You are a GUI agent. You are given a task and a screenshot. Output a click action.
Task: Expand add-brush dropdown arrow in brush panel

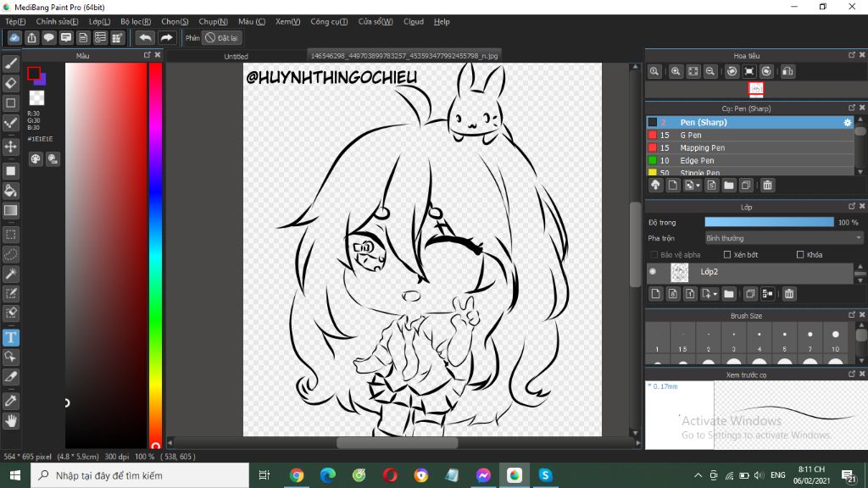click(x=698, y=186)
